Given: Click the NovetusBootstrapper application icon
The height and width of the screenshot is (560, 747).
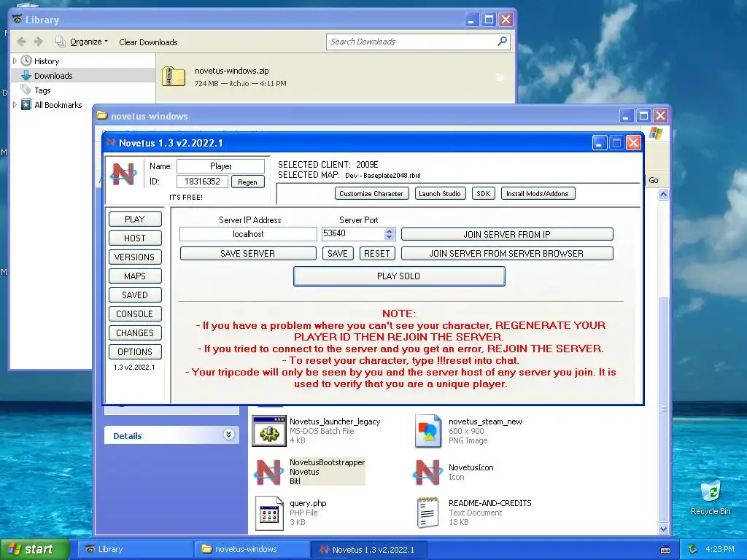Looking at the screenshot, I should (268, 472).
